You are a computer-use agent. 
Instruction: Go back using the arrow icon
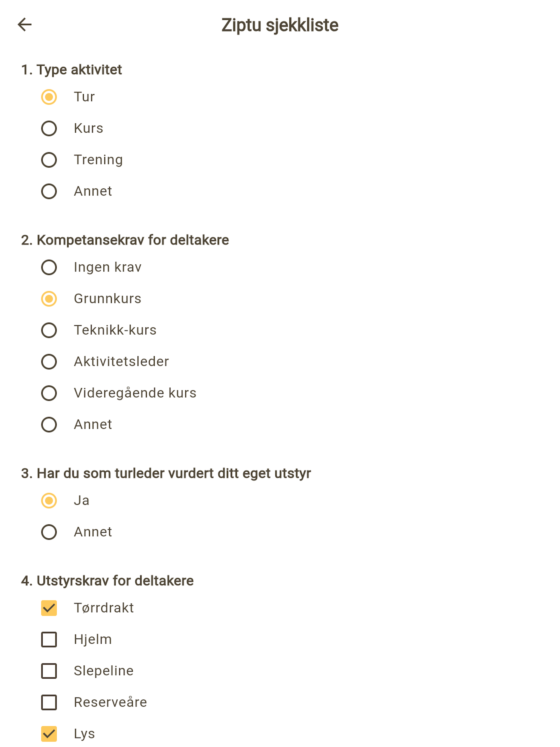[x=24, y=25]
